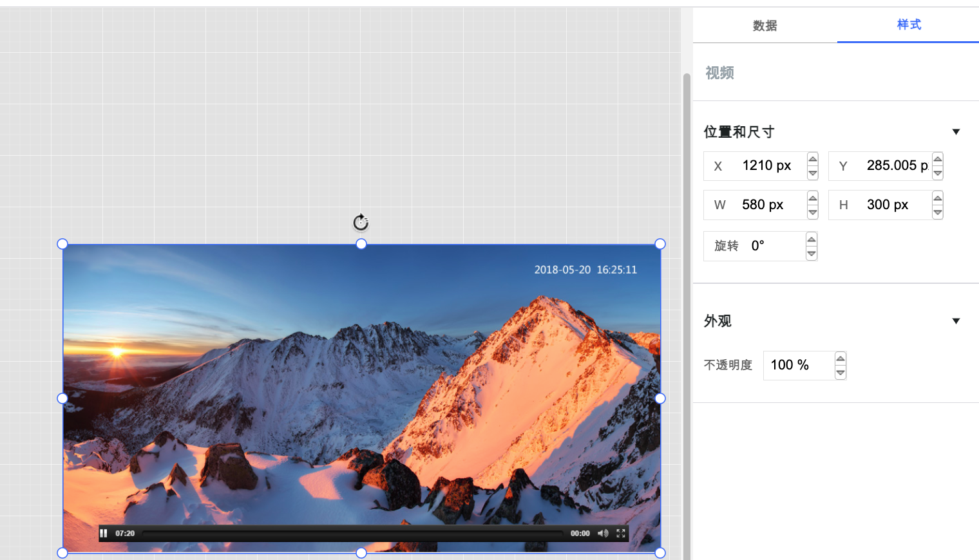Click the top-left resize handle of video
Viewport: 979px width, 560px height.
[x=62, y=244]
